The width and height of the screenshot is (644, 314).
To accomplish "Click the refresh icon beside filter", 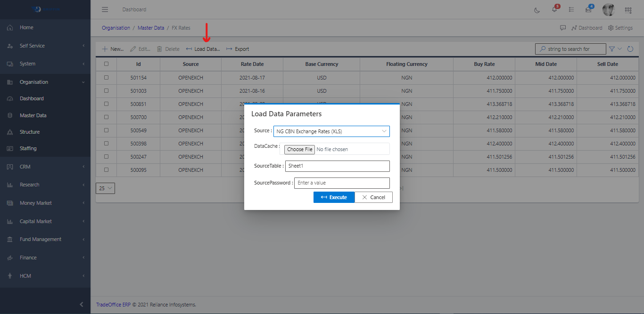I will 630,49.
